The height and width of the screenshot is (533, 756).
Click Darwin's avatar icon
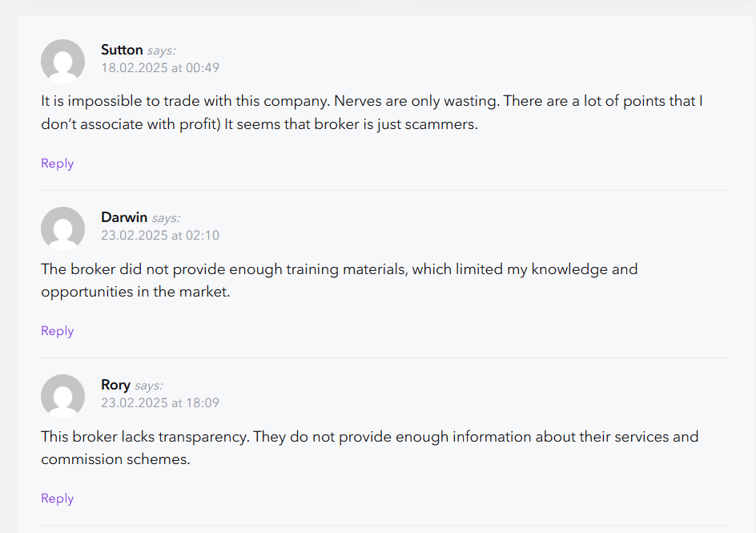click(62, 228)
